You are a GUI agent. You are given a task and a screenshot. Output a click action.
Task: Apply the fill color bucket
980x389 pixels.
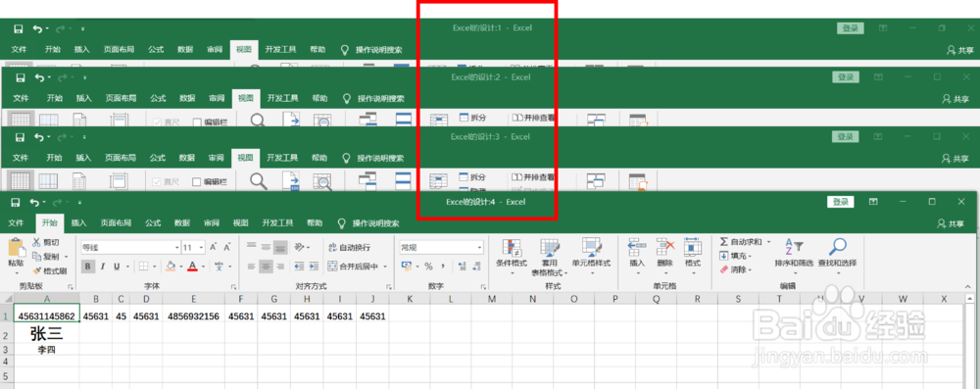(171, 267)
